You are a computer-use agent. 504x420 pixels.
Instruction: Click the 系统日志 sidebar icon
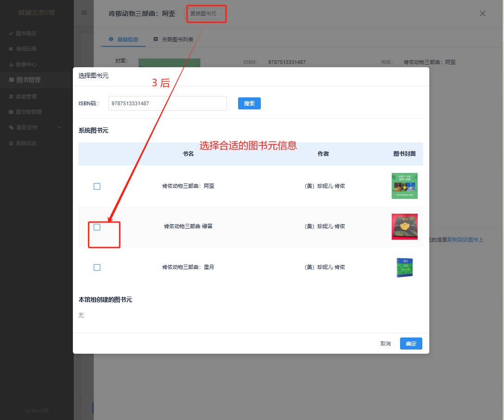click(11, 144)
